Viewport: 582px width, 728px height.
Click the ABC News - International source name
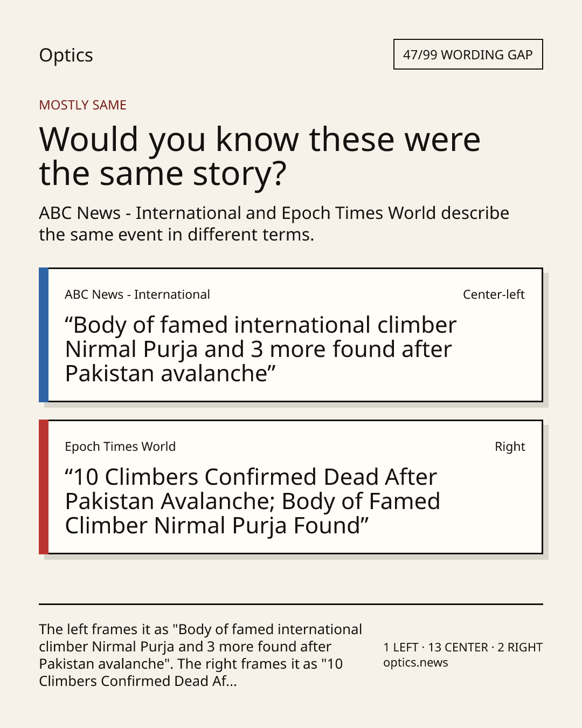point(137,294)
